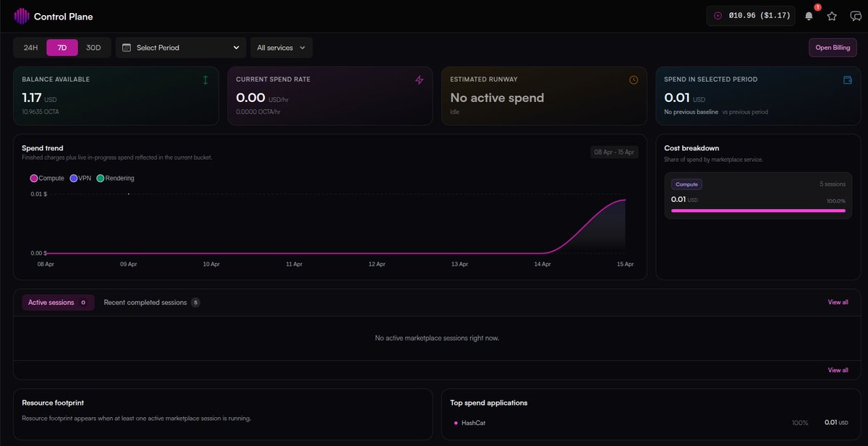Click the Compute tag in Cost breakdown
Screen dimensions: 868x446
pyautogui.click(x=686, y=184)
